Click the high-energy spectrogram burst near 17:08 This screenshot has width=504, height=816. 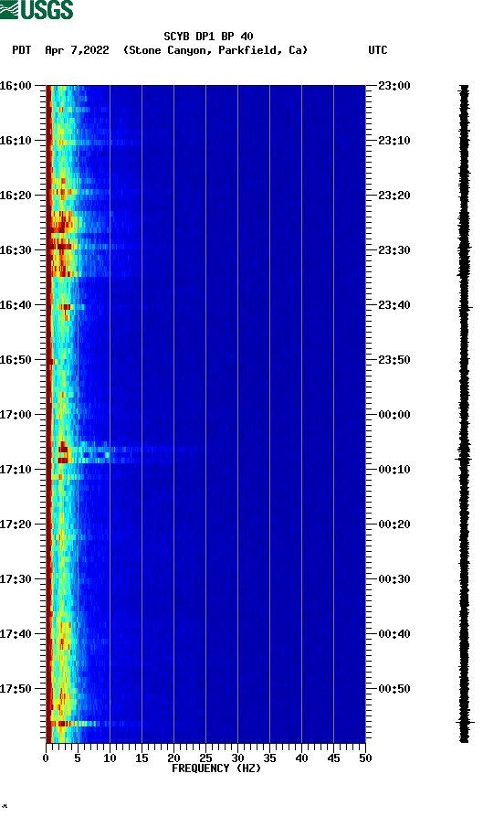pos(63,452)
